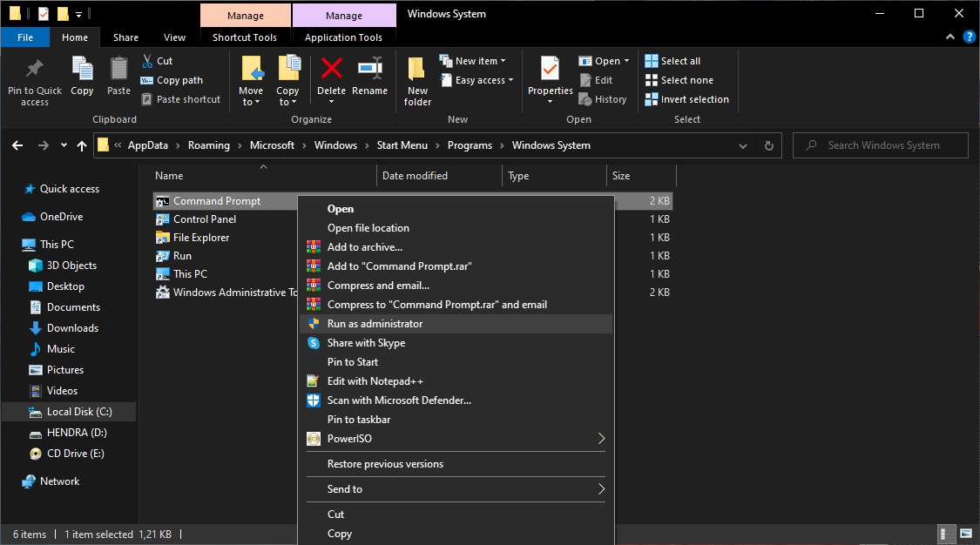The height and width of the screenshot is (545, 980).
Task: Open the Move to dropdown
Action: (251, 96)
